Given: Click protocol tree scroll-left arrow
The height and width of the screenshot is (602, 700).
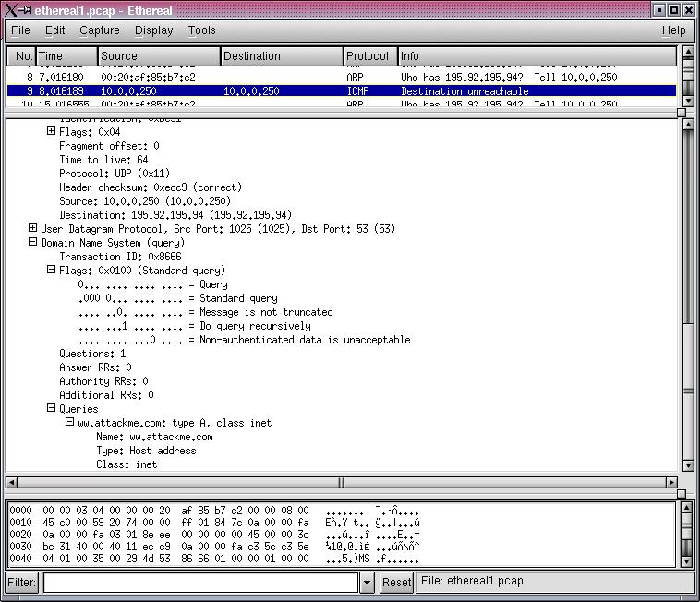Looking at the screenshot, I should pos(12,482).
